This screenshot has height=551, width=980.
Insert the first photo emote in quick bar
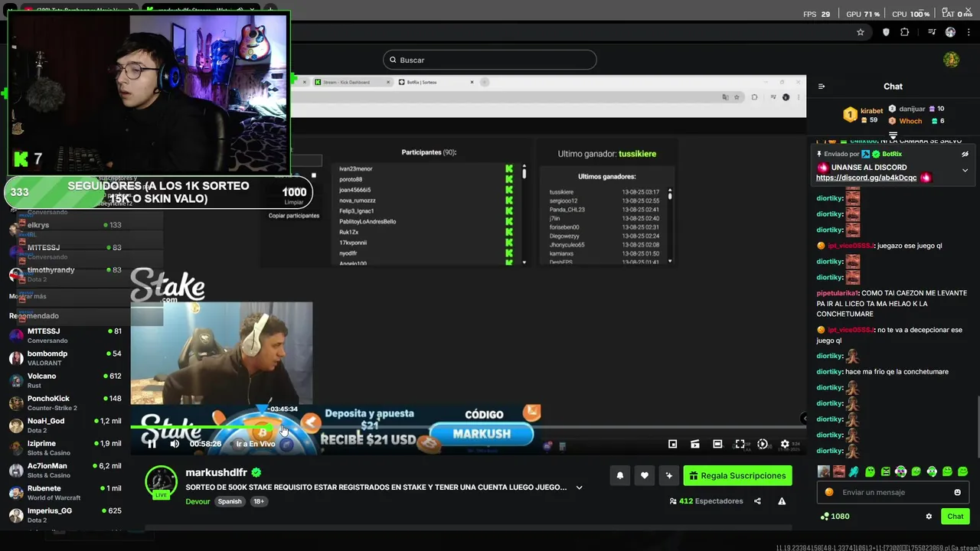[823, 471]
